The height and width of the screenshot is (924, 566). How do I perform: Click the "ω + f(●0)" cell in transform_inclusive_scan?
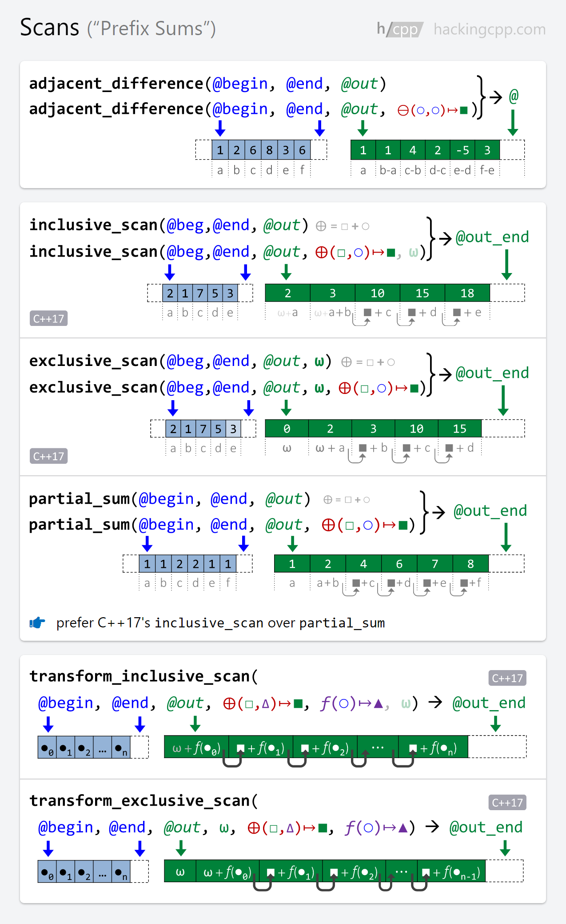tap(196, 747)
